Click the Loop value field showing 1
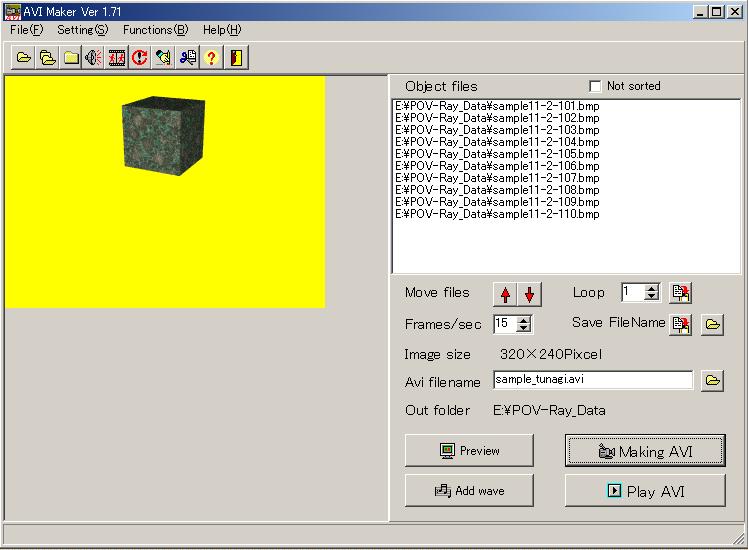Image resolution: width=748 pixels, height=550 pixels. [633, 292]
